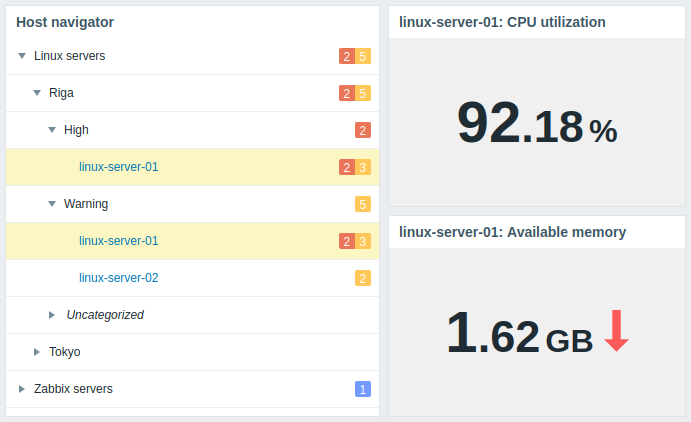Click the linux-server-01: Available memory widget title
691x422 pixels.
coord(513,232)
